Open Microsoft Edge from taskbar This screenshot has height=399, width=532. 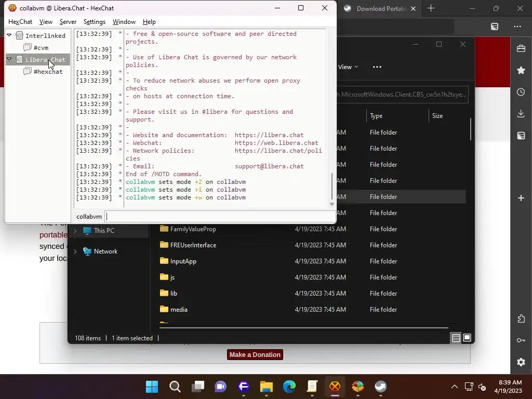click(289, 387)
